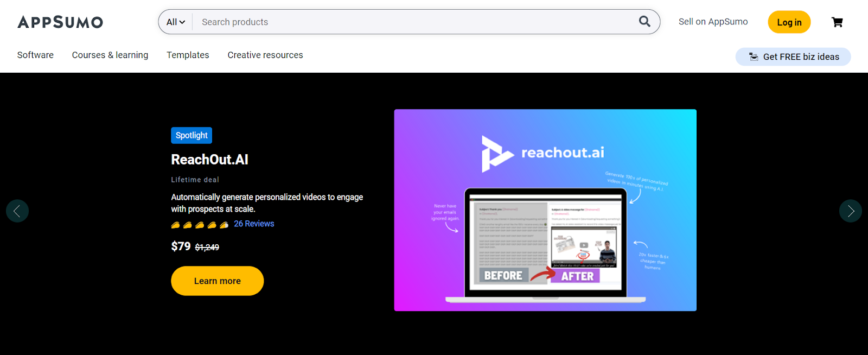Click the reachout.ai promo image
The width and height of the screenshot is (868, 355).
coord(545,210)
